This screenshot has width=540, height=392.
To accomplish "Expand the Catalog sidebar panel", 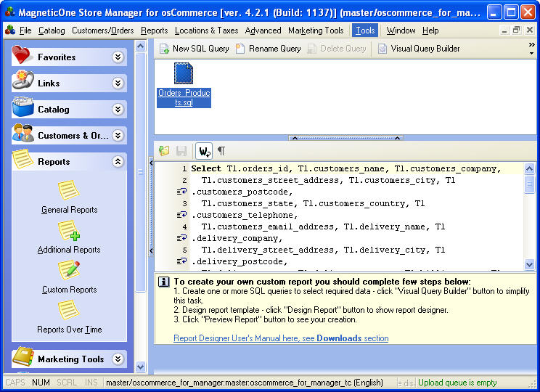I will point(118,109).
